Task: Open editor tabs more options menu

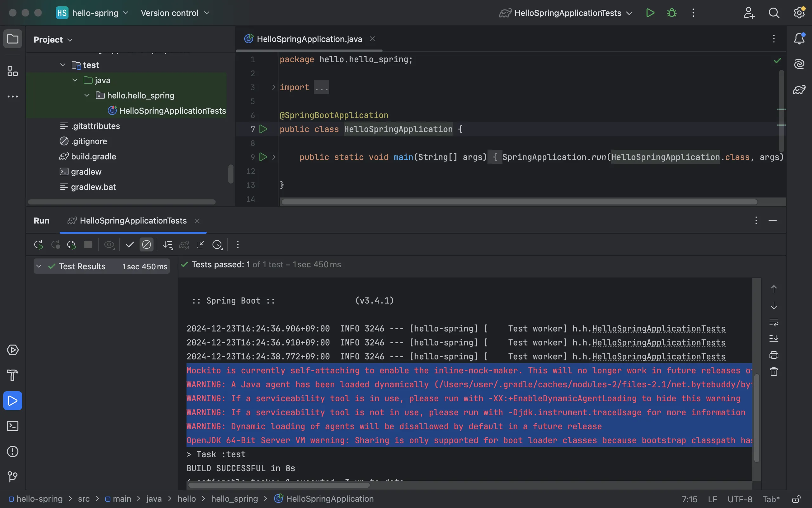Action: pyautogui.click(x=774, y=39)
